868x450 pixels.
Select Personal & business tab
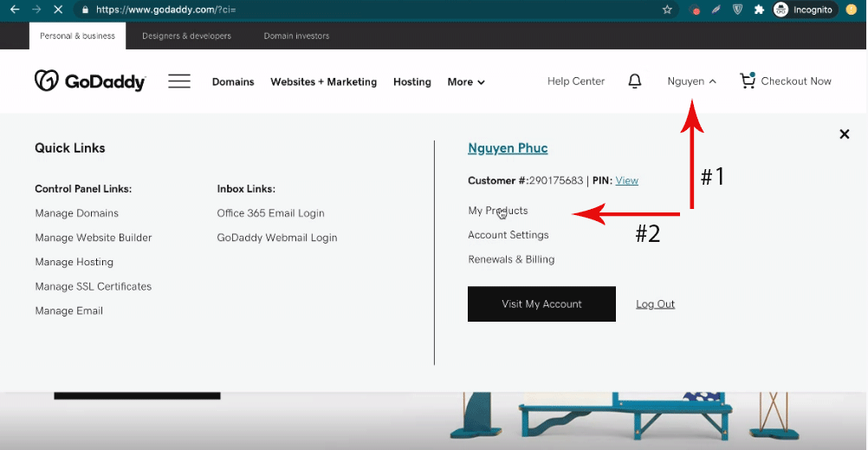(77, 36)
